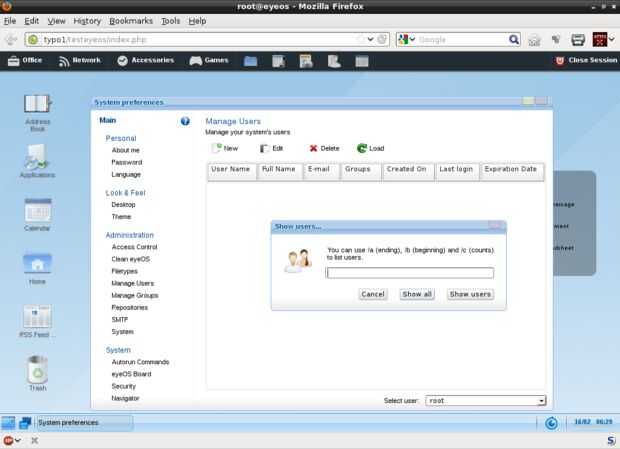Click the Show all button

[417, 294]
